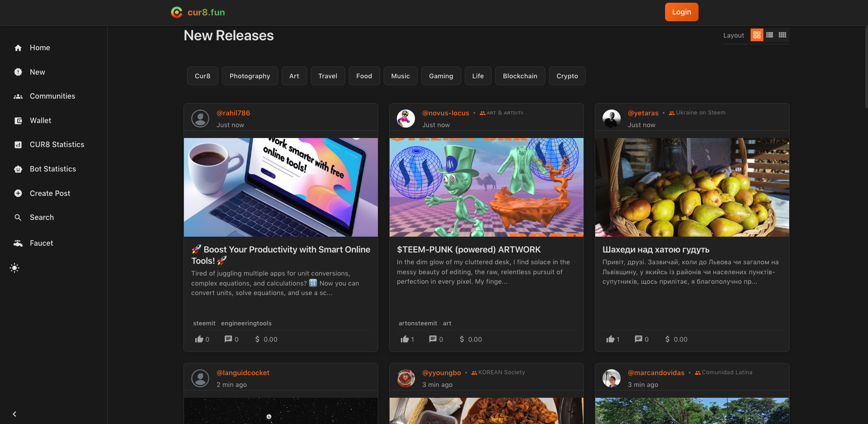Image resolution: width=868 pixels, height=424 pixels.
Task: Click the engineeringtools tag
Action: [x=246, y=323]
